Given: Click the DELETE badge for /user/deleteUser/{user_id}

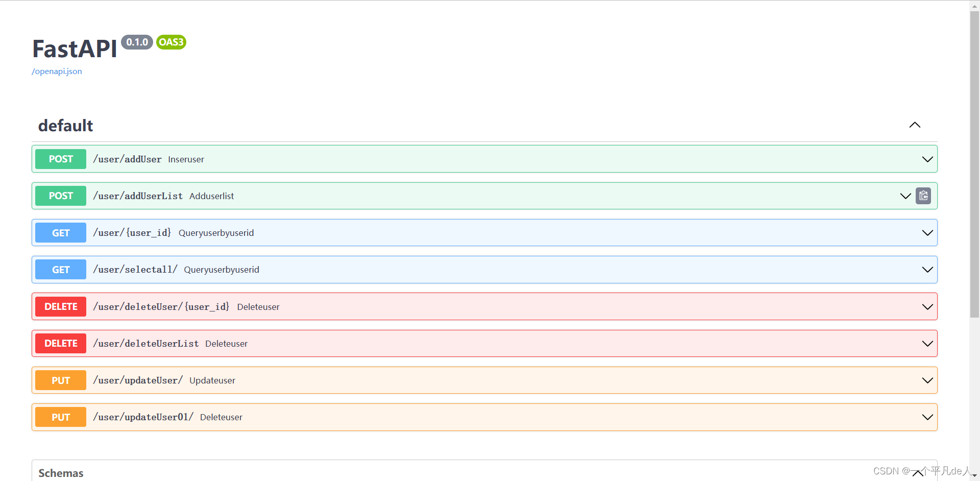Looking at the screenshot, I should pos(61,307).
